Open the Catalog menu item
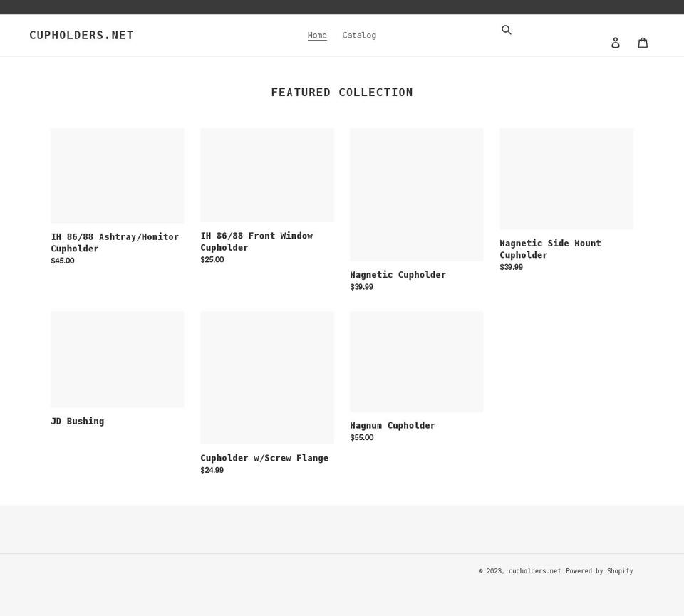Screen dimensions: 684x616 point(359,36)
